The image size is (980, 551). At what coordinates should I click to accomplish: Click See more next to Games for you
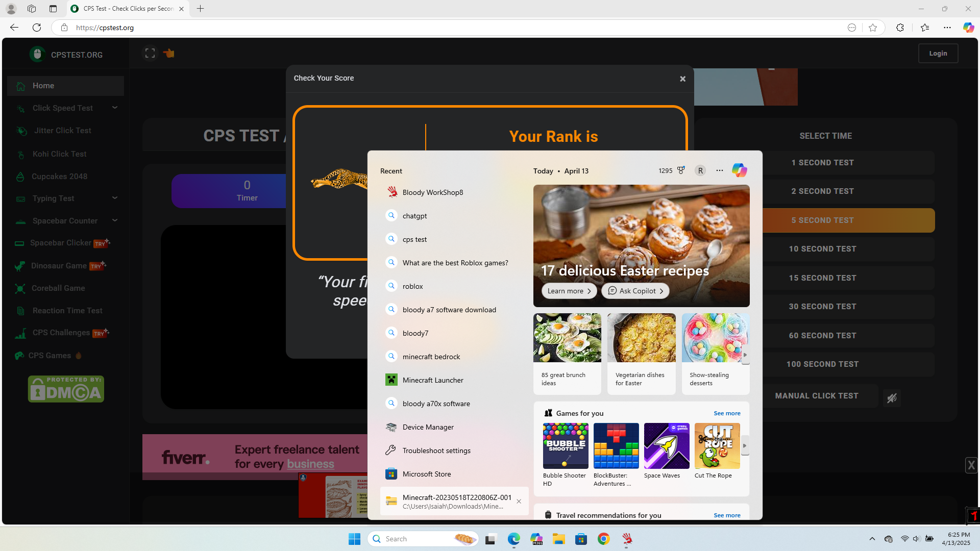(727, 413)
